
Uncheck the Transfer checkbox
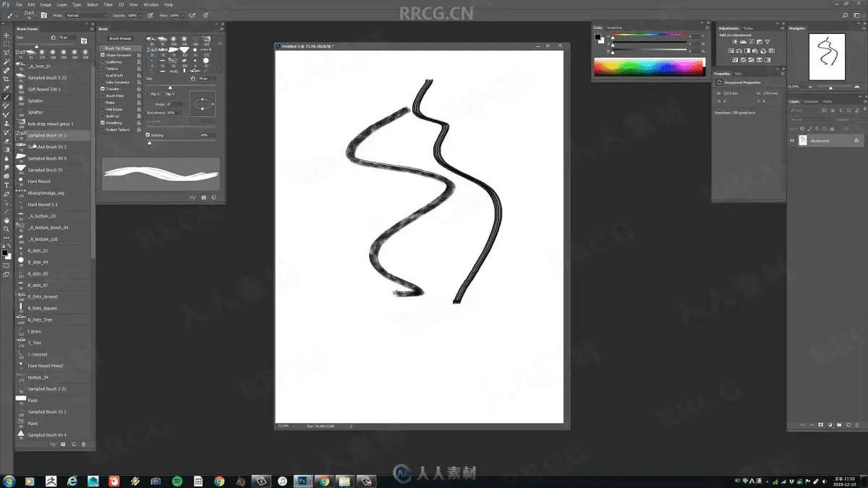(x=103, y=89)
